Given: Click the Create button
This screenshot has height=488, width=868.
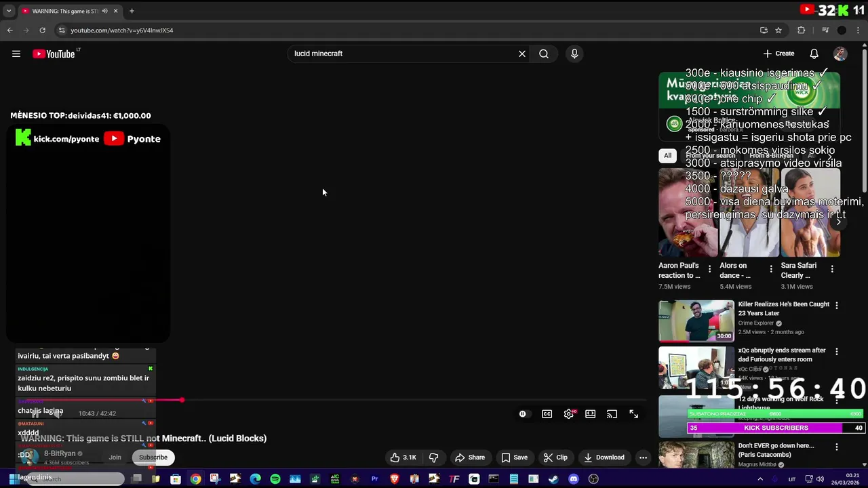Looking at the screenshot, I should pyautogui.click(x=778, y=54).
